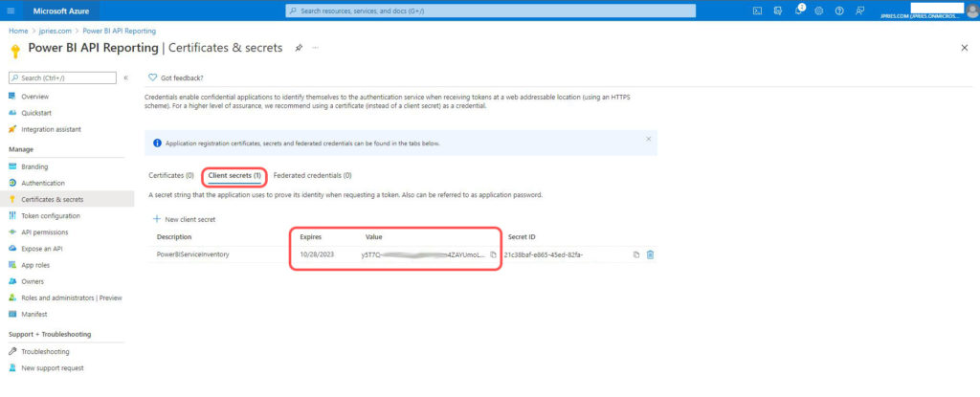This screenshot has height=397, width=980.
Task: Open the more options ellipsis menu
Action: [x=315, y=47]
